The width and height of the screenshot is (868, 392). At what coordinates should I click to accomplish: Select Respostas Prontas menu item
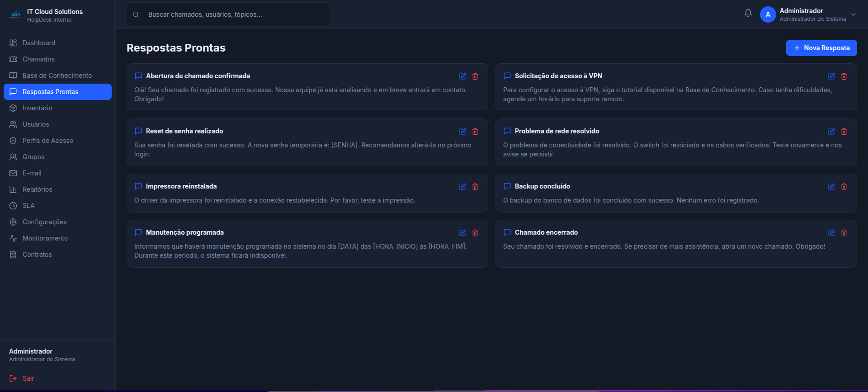tap(57, 92)
